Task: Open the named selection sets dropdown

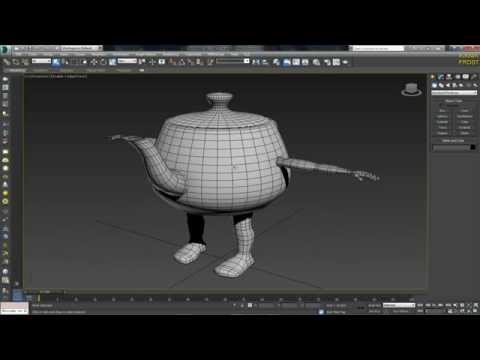Action: pyautogui.click(x=233, y=61)
